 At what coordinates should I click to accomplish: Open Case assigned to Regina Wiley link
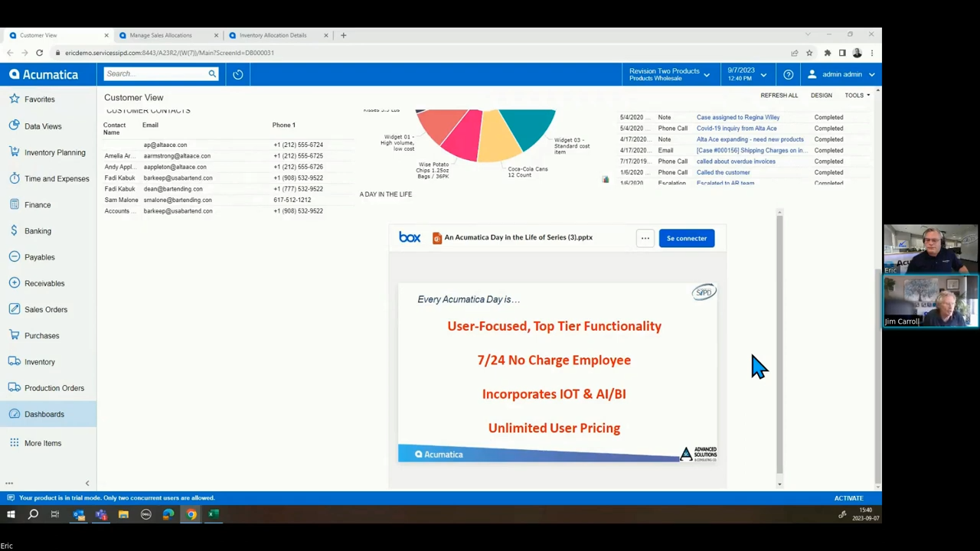tap(738, 117)
